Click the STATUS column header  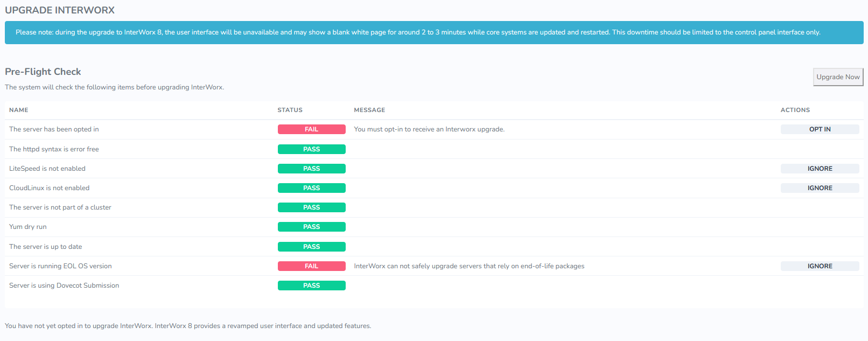(290, 110)
